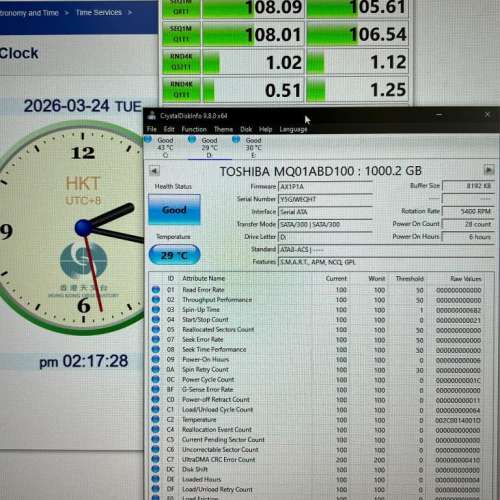500x500 pixels.
Task: Click status icon of Power-On Hours row
Action: (x=156, y=359)
